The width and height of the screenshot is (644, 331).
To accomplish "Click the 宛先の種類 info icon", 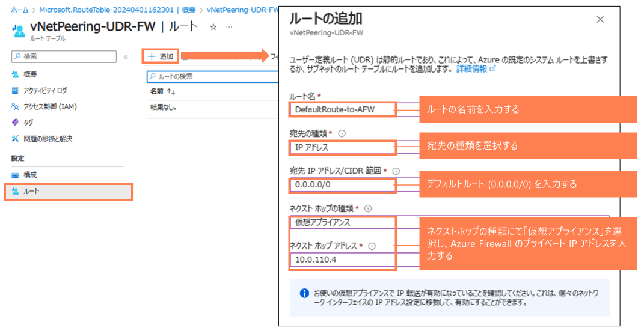I will 342,133.
